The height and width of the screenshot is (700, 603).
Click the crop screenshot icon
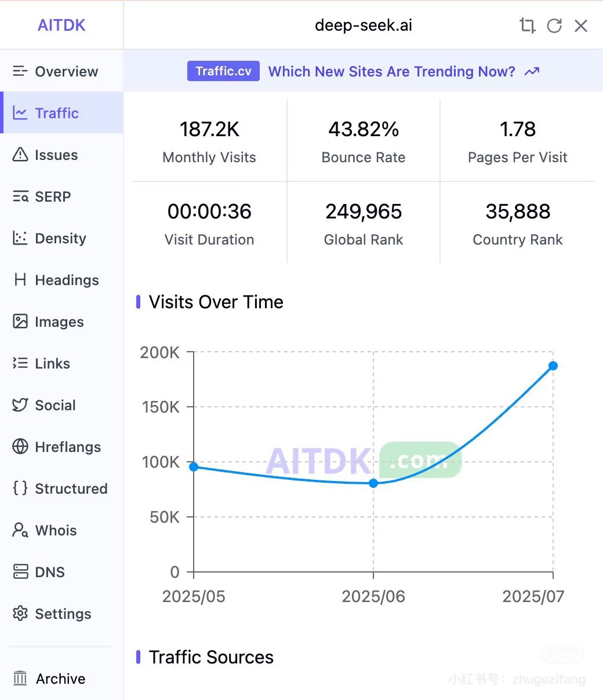(527, 25)
